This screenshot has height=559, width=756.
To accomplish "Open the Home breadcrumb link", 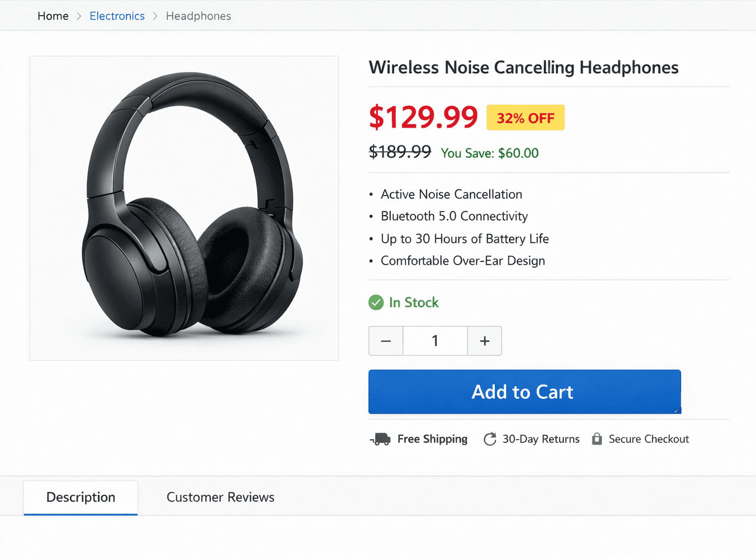I will (53, 16).
